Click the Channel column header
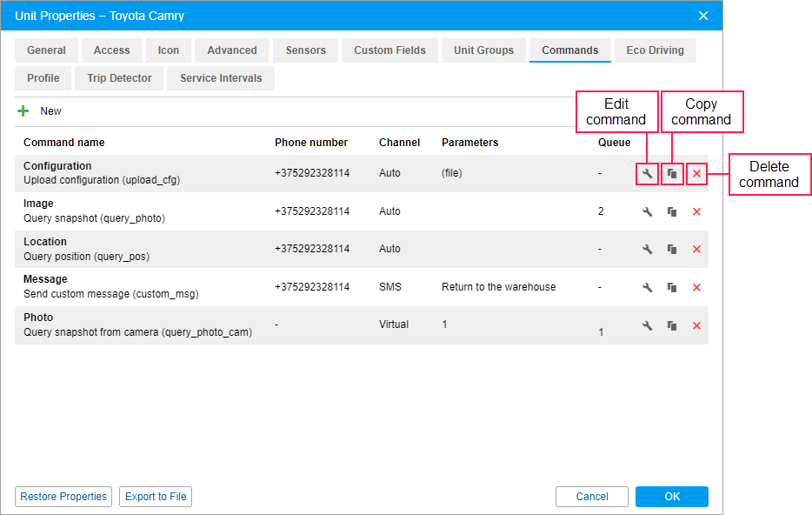 (399, 143)
